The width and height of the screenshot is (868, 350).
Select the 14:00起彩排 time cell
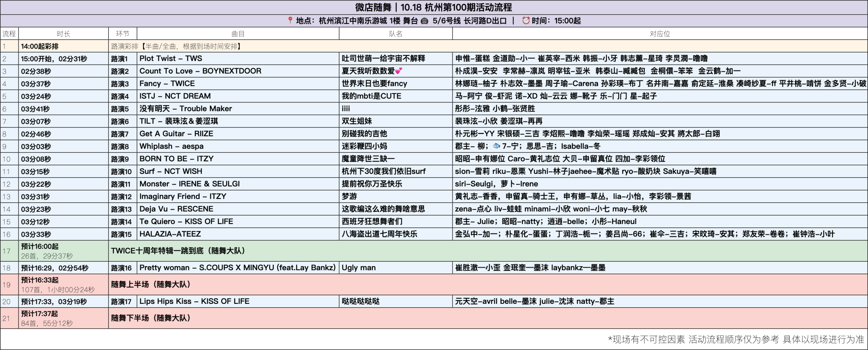63,46
